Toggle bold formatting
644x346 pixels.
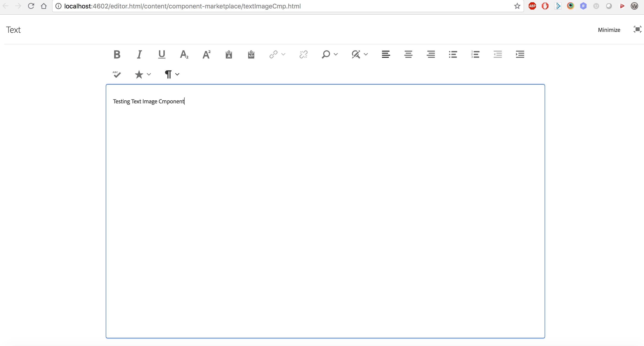[117, 54]
